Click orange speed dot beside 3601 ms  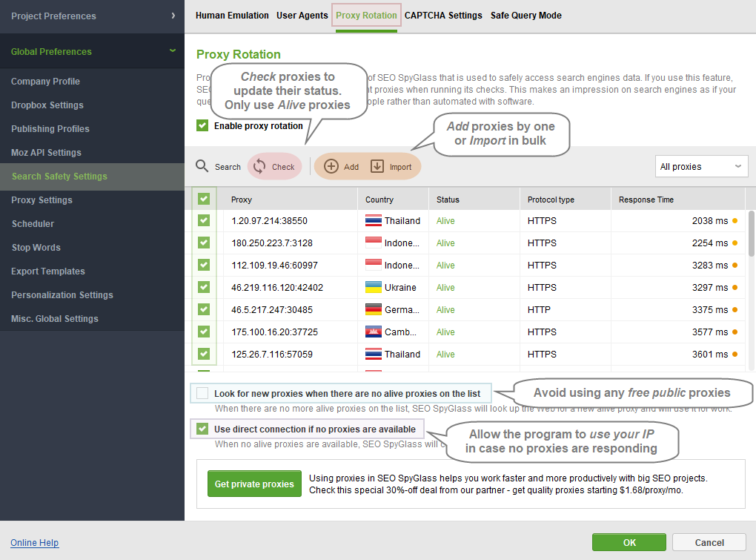[735, 354]
